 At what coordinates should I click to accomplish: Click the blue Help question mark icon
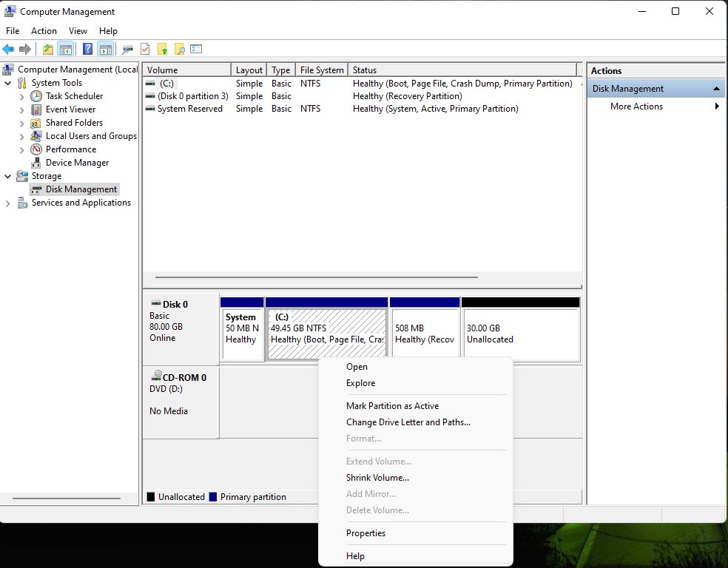click(87, 49)
